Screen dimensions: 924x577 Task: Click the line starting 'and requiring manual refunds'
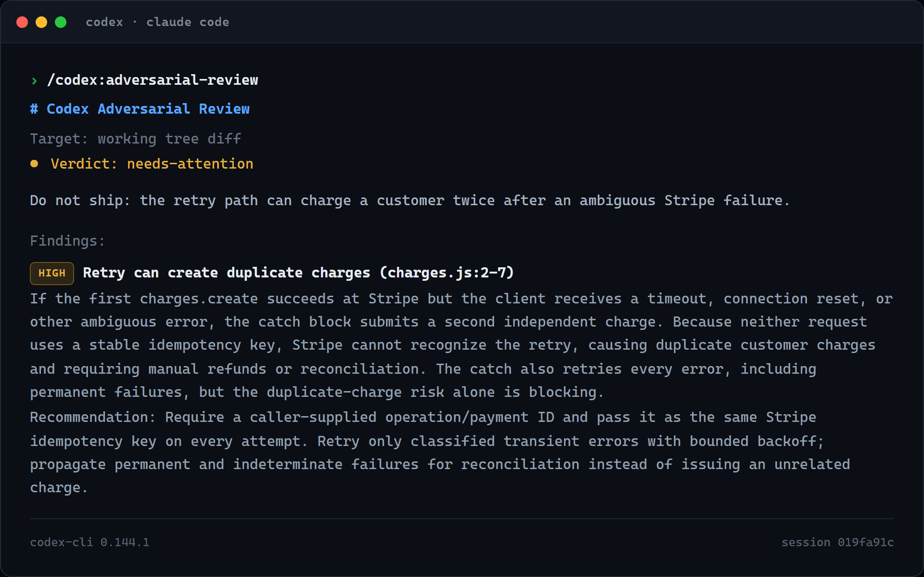423,369
